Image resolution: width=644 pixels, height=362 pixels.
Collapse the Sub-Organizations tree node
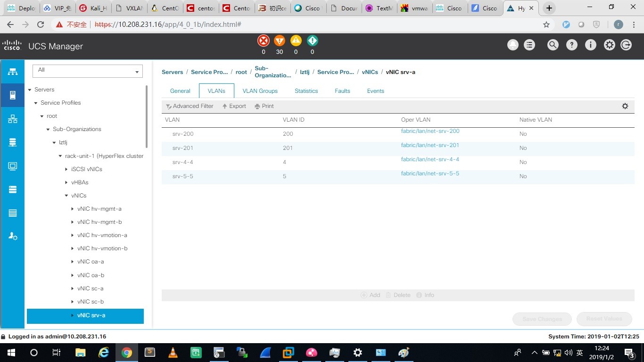tap(48, 129)
